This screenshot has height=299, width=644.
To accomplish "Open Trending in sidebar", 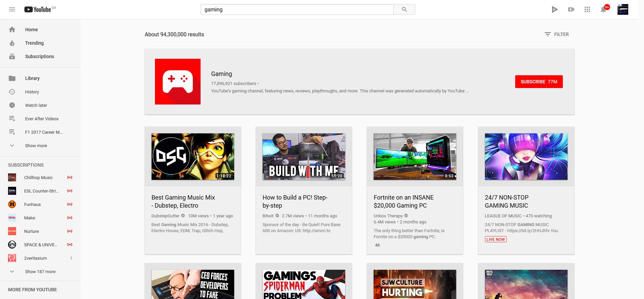I will (40, 43).
